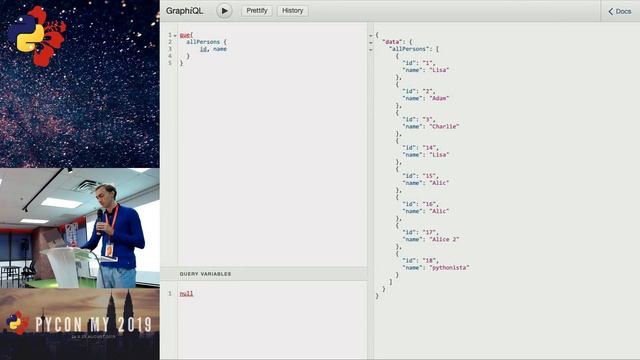Click the underlined first word on query line 1
The height and width of the screenshot is (360, 640).
tap(185, 35)
